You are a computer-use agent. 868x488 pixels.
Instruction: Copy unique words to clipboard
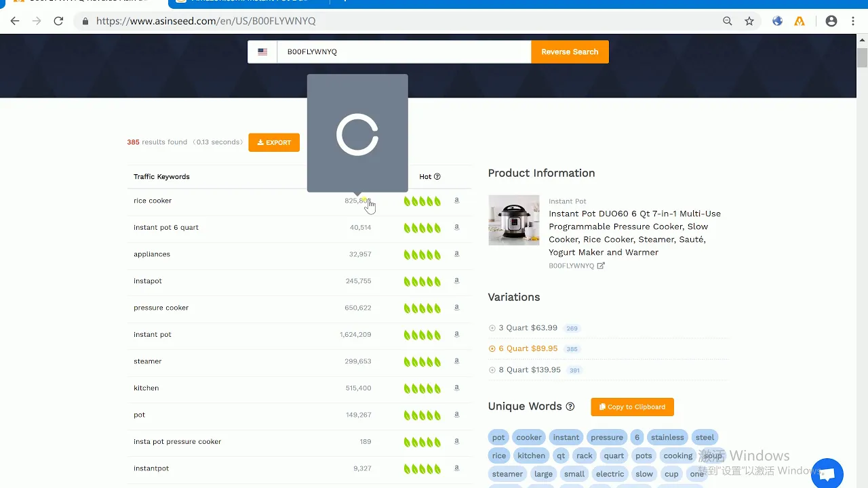click(x=632, y=407)
